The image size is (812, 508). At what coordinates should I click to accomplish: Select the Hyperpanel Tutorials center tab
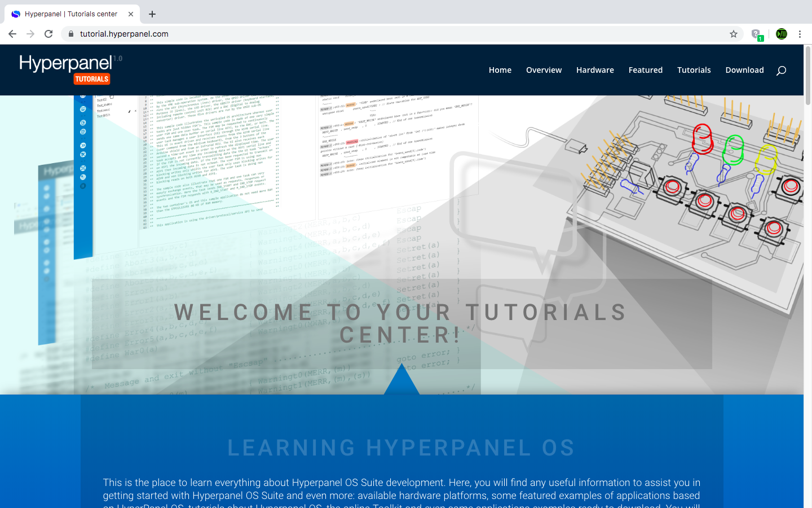click(72, 14)
